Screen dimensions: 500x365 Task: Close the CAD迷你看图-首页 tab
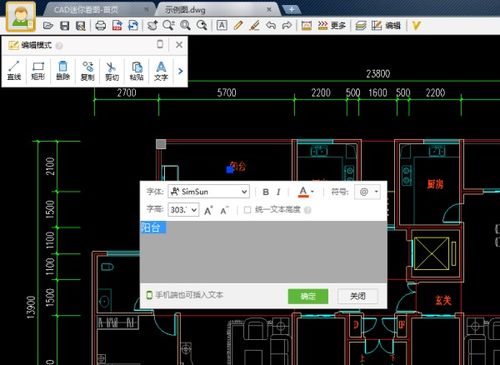[147, 10]
